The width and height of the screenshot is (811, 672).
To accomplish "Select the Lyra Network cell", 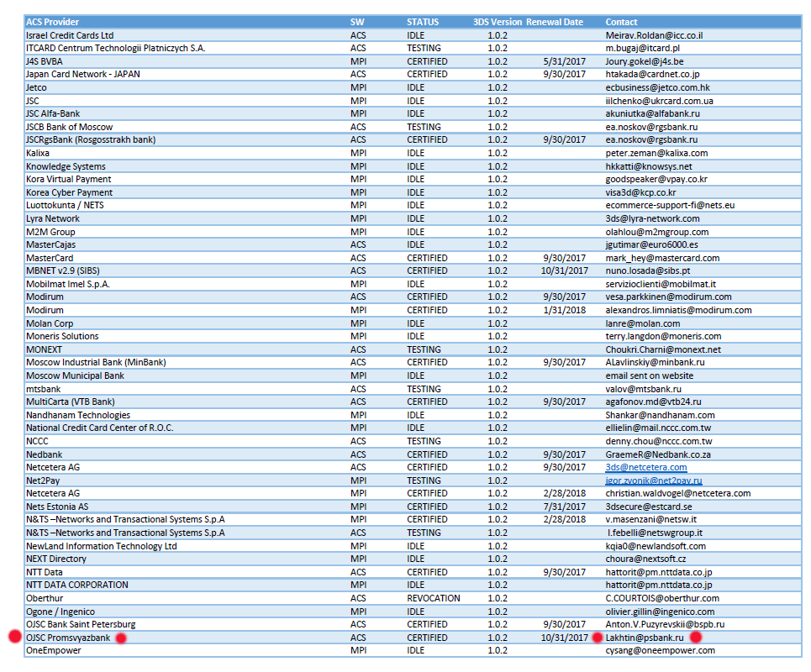I will click(x=53, y=218).
